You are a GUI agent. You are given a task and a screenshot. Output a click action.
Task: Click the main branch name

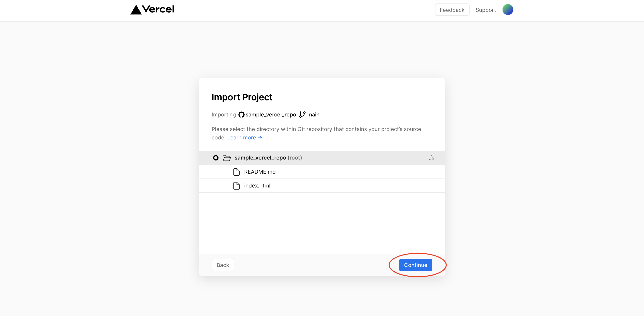[313, 115]
